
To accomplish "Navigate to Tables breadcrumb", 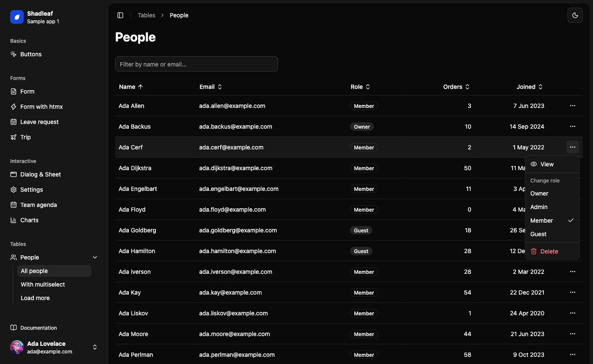I will (x=147, y=15).
